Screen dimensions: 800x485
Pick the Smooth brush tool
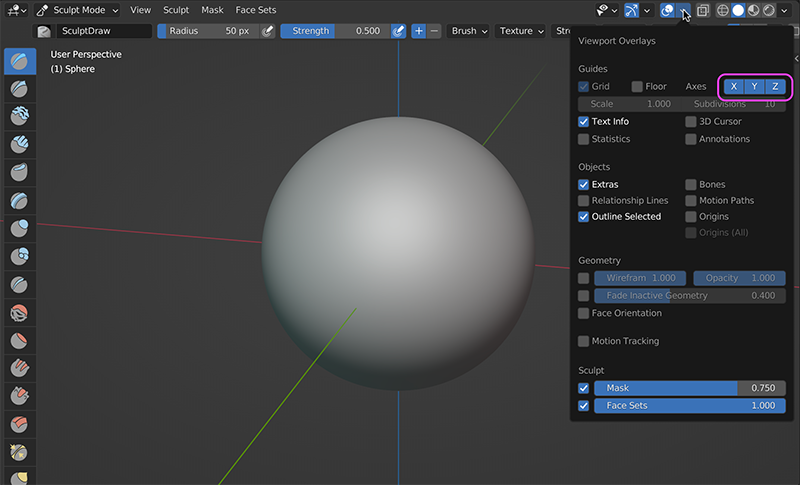19,313
